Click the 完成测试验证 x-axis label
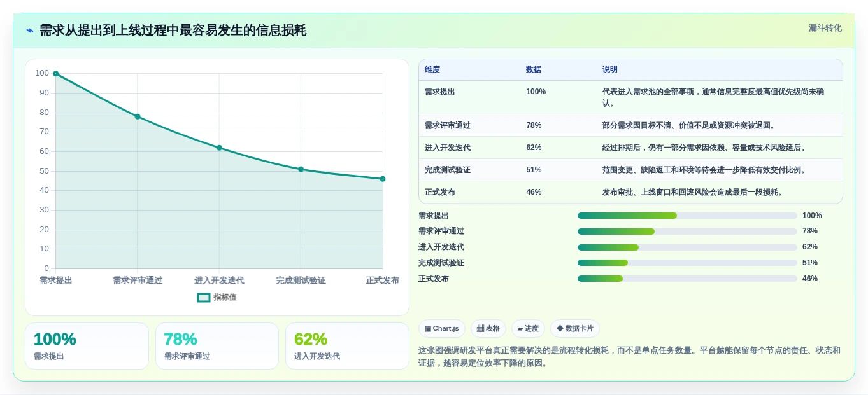 (301, 281)
